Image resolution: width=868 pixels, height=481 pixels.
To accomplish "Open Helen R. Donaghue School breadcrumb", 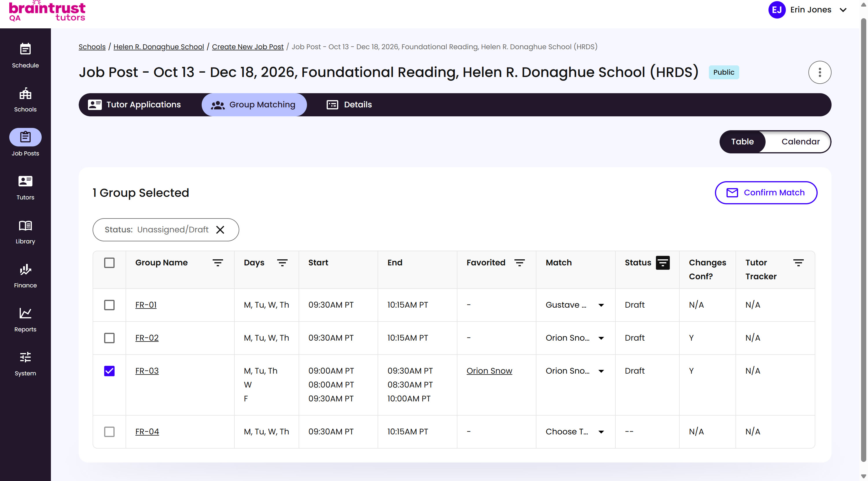I will coord(159,47).
